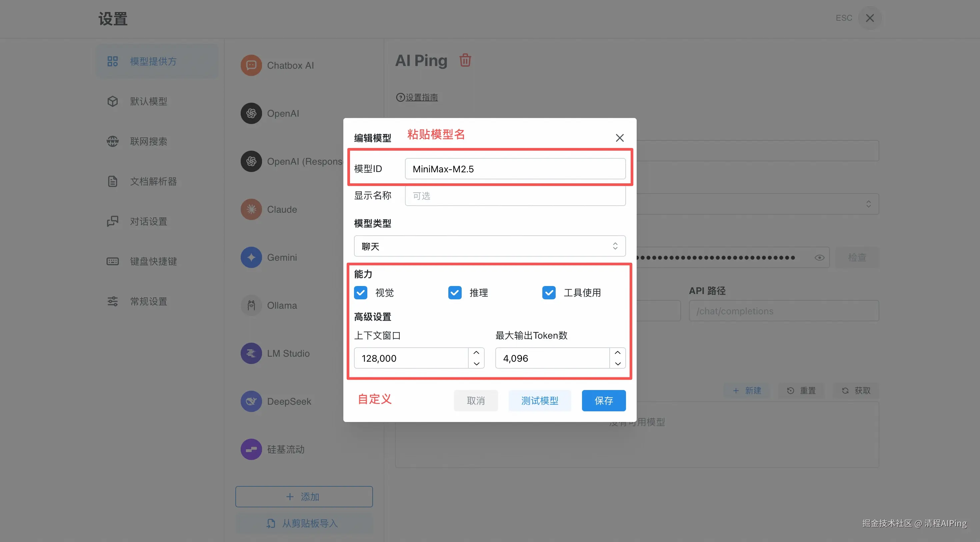The height and width of the screenshot is (542, 980).
Task: Select the Chatbox AI provider icon
Action: [x=251, y=65]
